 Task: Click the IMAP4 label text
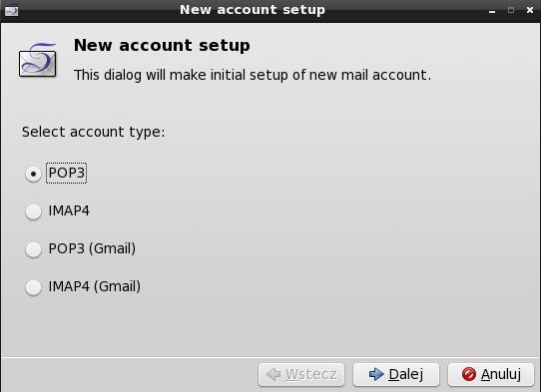click(x=69, y=211)
